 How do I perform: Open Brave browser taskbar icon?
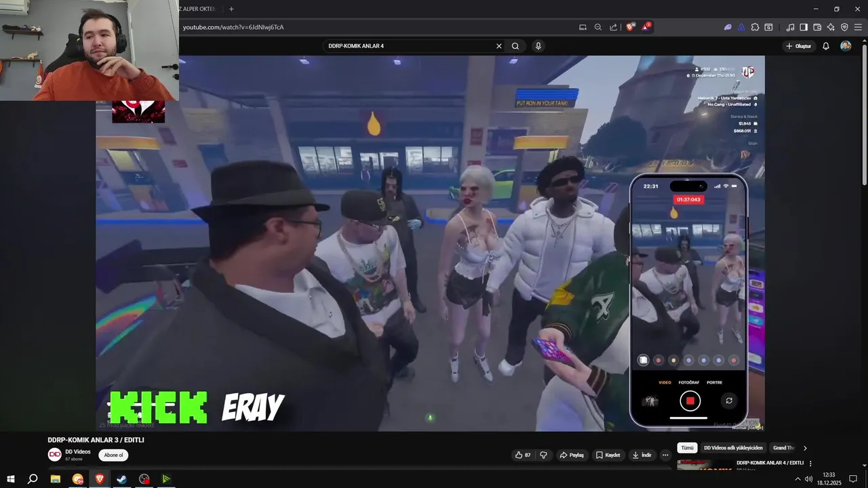[100, 479]
